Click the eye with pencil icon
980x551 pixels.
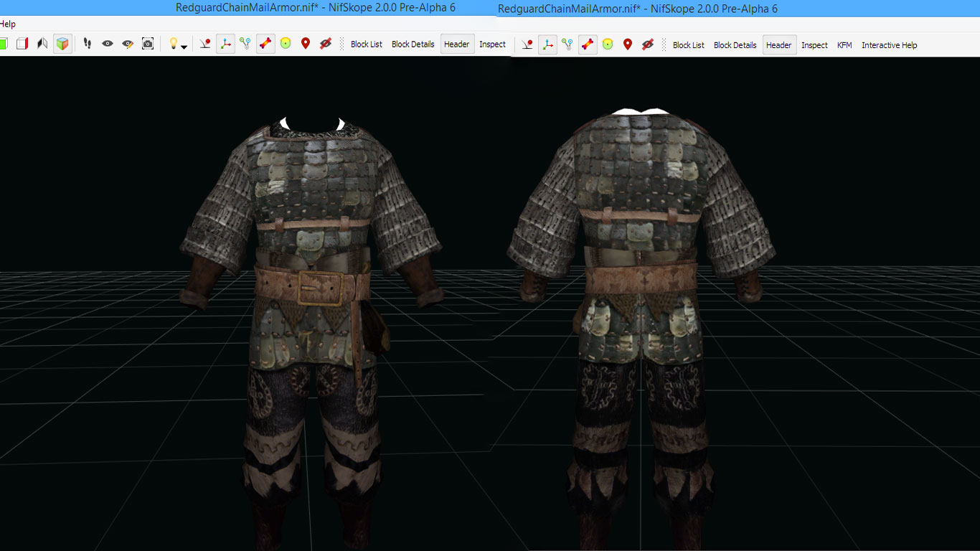pos(128,44)
